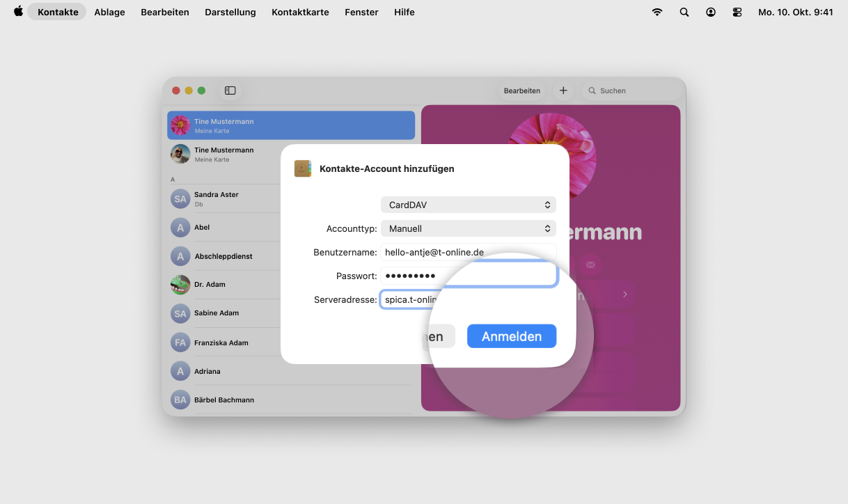Click the Anmelden button
The height and width of the screenshot is (504, 848).
click(x=511, y=336)
